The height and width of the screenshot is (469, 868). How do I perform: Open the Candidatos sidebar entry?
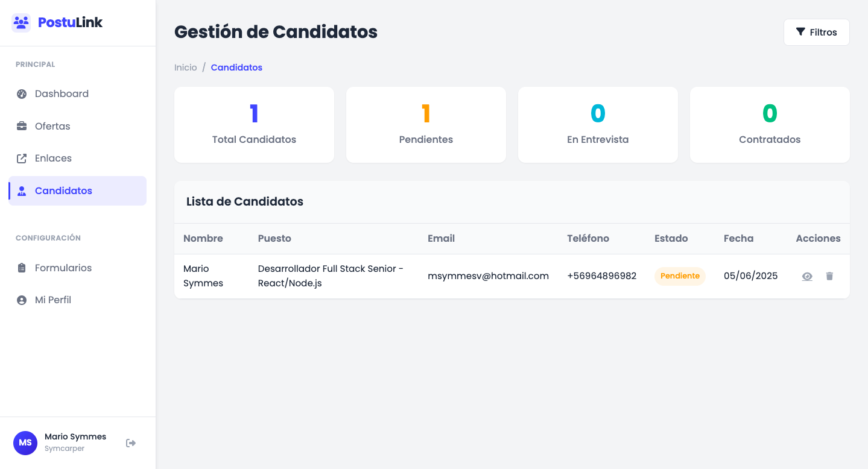pyautogui.click(x=63, y=190)
